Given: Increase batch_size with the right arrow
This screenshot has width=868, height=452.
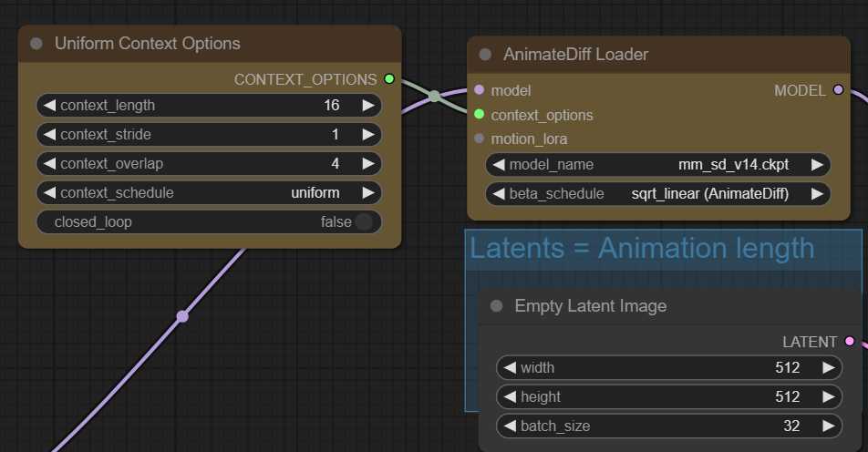Looking at the screenshot, I should point(828,426).
